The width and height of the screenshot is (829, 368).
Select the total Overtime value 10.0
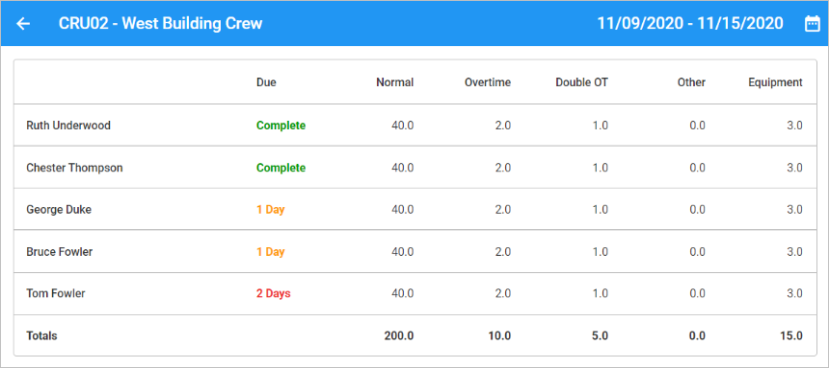(x=500, y=336)
